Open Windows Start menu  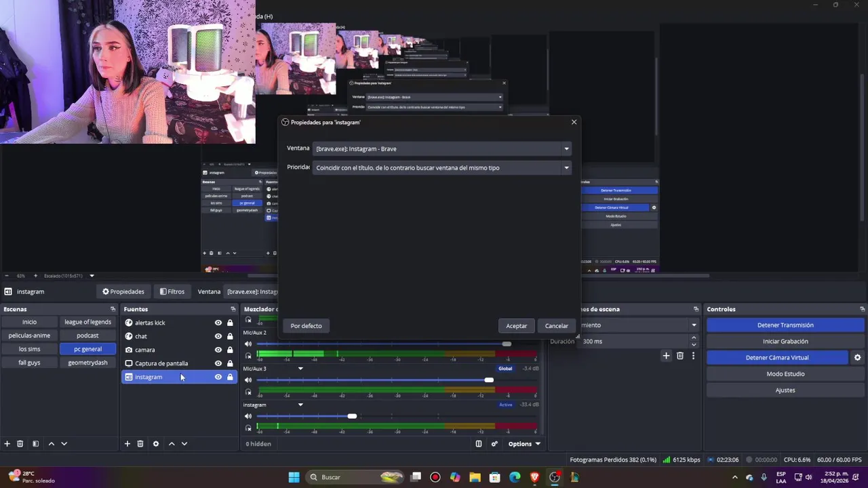pyautogui.click(x=294, y=477)
